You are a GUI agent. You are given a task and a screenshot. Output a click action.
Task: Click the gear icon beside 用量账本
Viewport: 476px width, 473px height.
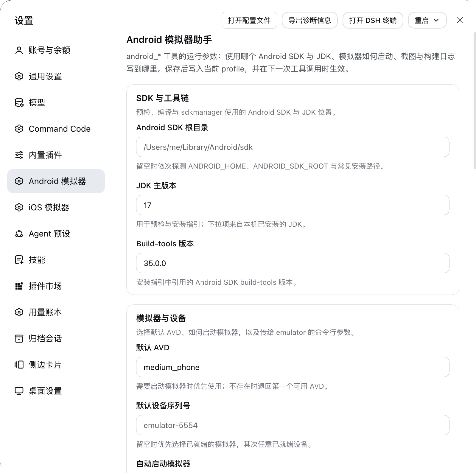pos(19,312)
